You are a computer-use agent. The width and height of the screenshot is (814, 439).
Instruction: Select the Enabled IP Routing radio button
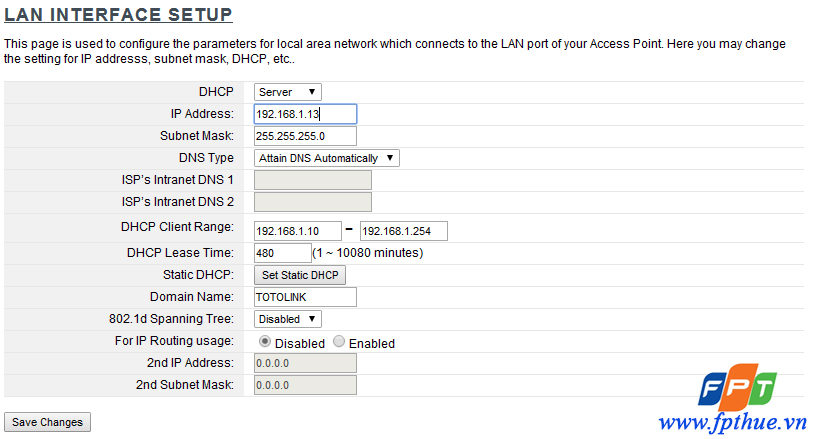(x=339, y=342)
